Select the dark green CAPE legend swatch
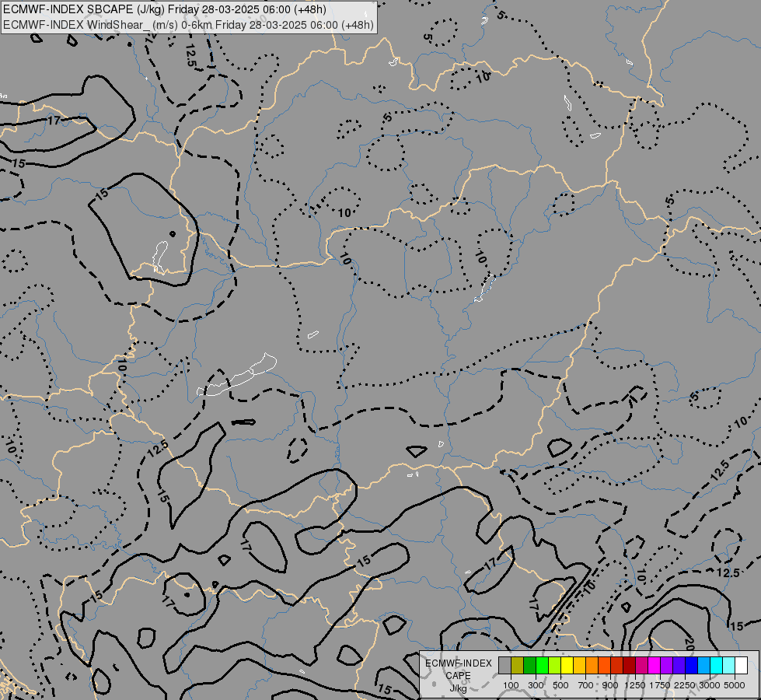 (x=530, y=666)
